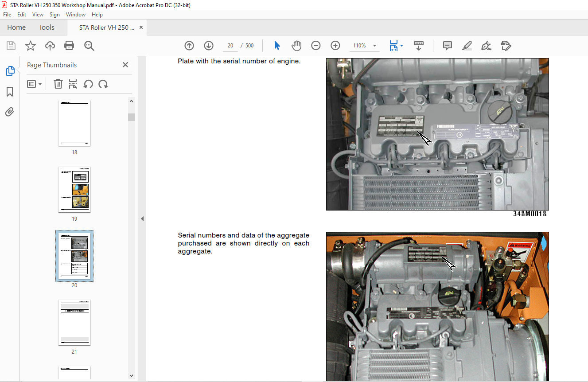The width and height of the screenshot is (588, 382).
Task: Switch to the Home tab
Action: [16, 27]
